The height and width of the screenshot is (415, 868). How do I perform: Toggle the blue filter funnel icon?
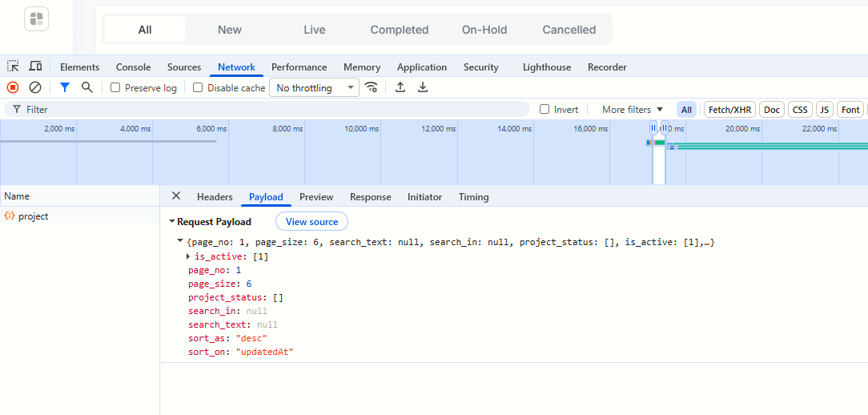coord(65,87)
